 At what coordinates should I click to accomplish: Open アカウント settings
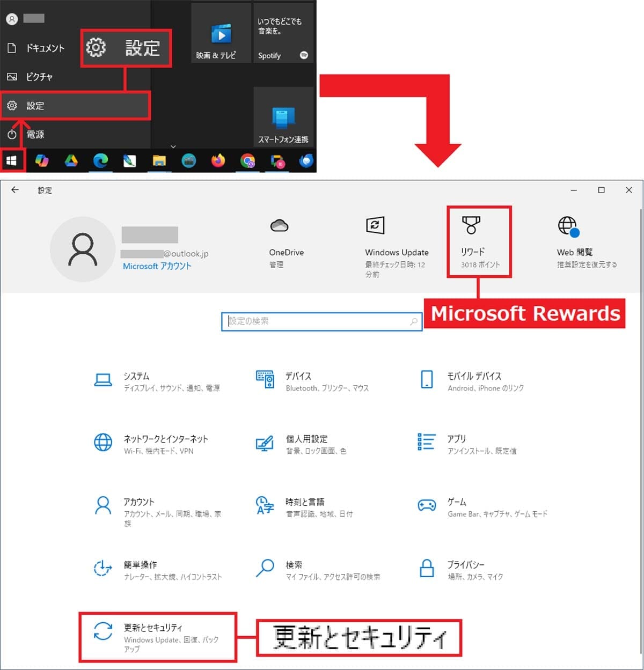point(158,512)
